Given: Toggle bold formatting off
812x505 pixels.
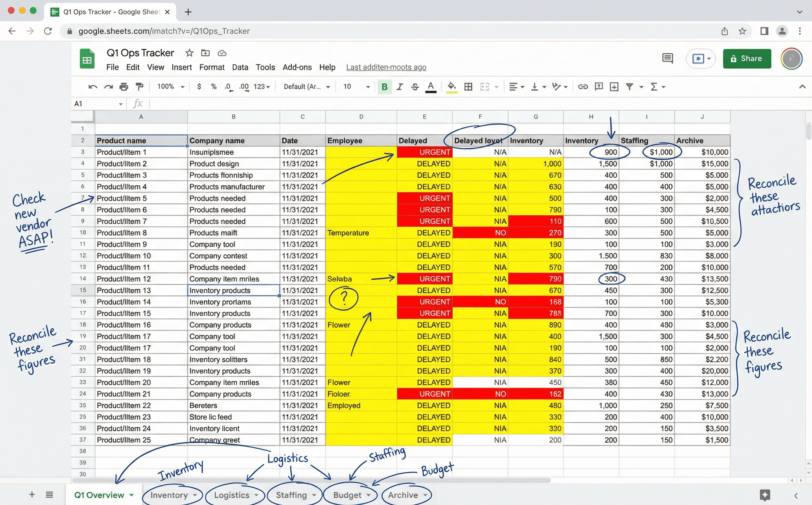Looking at the screenshot, I should pyautogui.click(x=384, y=87).
